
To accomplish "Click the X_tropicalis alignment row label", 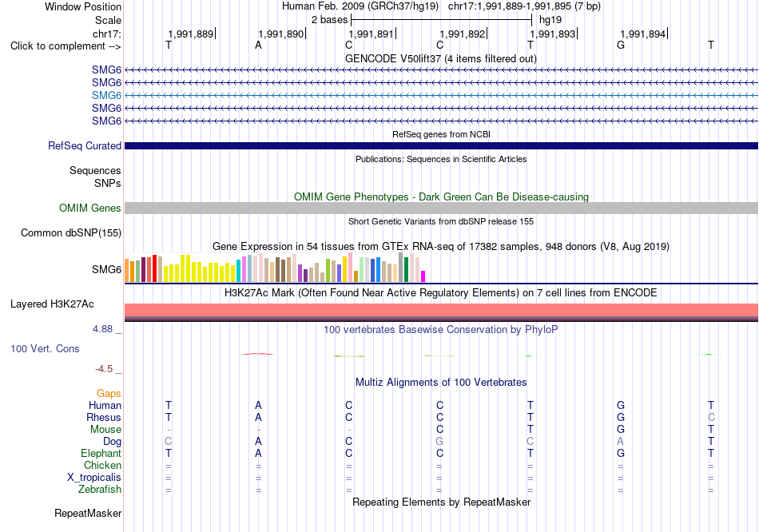I will (94, 478).
